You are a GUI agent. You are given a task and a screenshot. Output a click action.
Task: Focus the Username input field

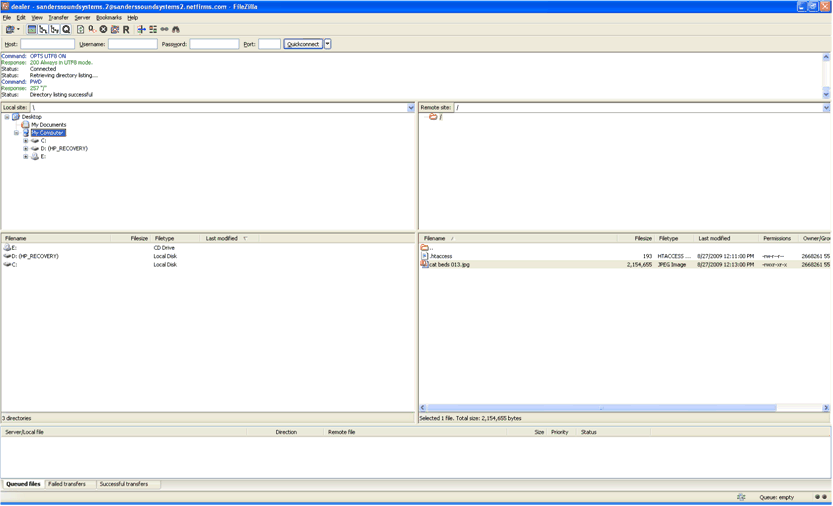coord(133,44)
